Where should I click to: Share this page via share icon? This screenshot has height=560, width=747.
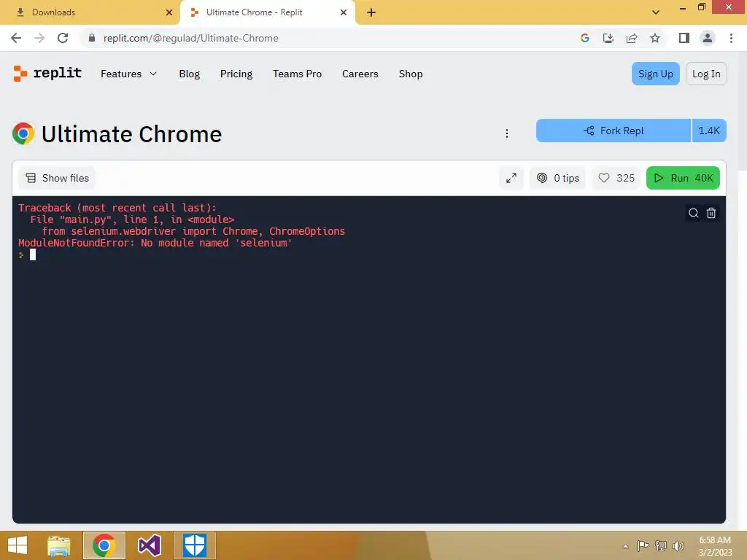click(x=632, y=38)
